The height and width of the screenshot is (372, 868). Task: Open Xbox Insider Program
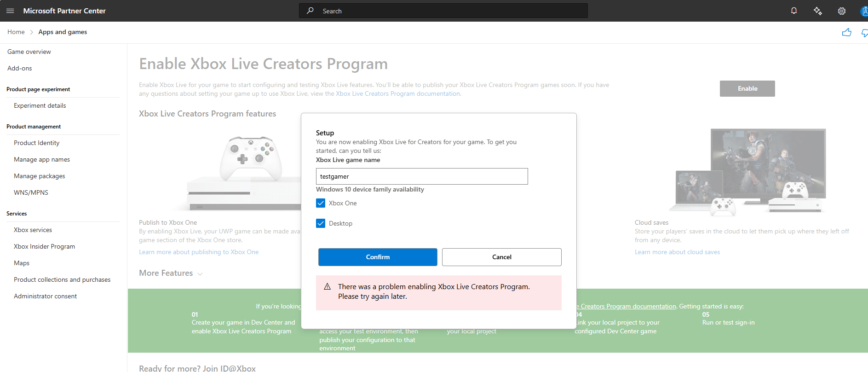click(44, 246)
